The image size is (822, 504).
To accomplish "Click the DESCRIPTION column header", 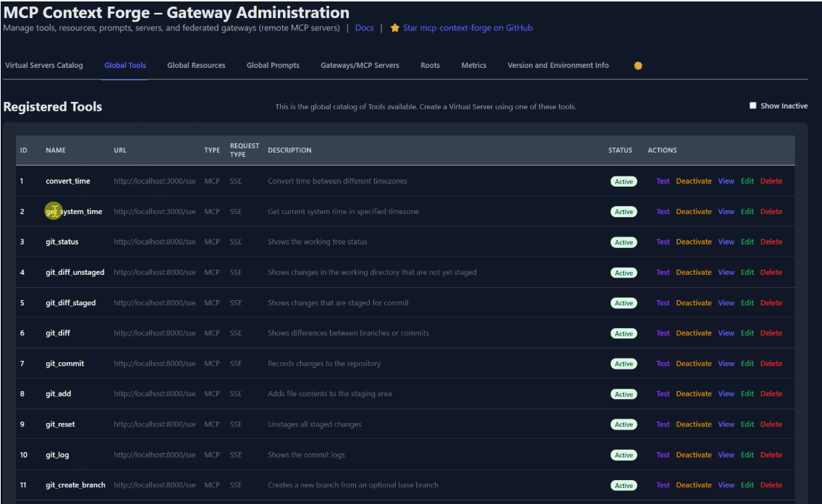I will point(289,150).
